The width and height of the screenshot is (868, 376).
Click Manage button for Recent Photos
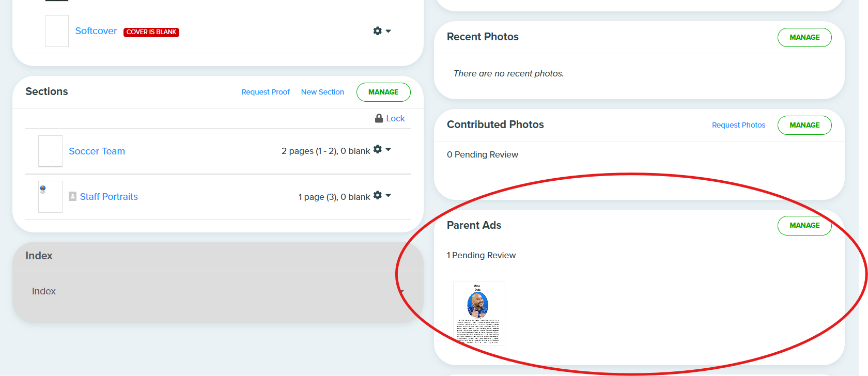click(x=804, y=37)
